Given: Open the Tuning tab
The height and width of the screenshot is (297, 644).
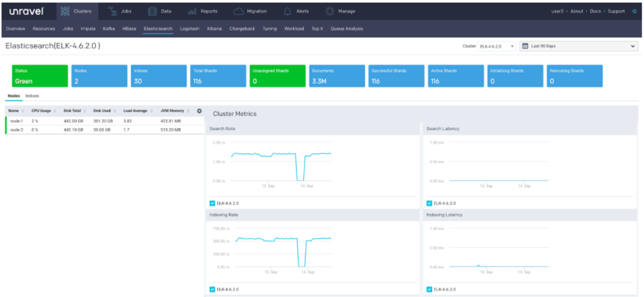Looking at the screenshot, I should coord(269,29).
